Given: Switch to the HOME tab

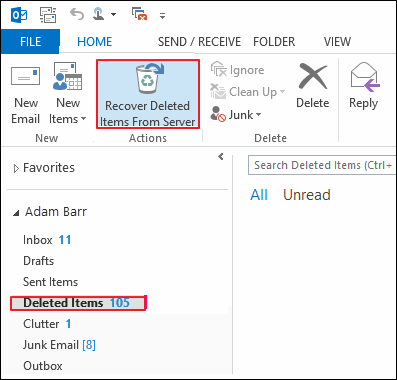Looking at the screenshot, I should [95, 42].
